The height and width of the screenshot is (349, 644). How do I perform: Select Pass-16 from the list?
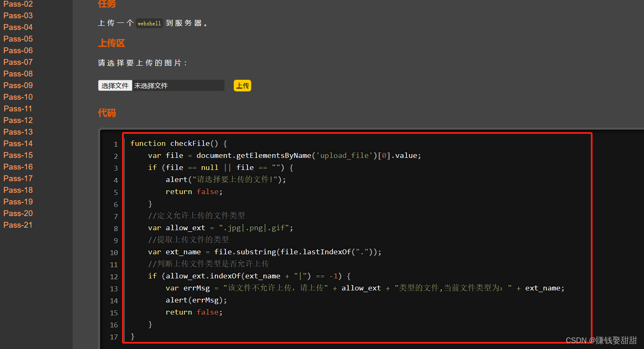[x=18, y=167]
